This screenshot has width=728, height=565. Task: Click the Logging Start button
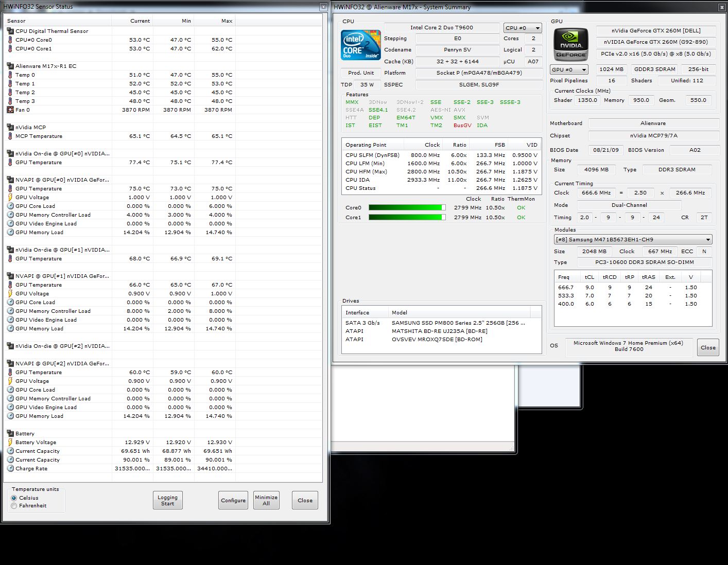click(x=167, y=500)
